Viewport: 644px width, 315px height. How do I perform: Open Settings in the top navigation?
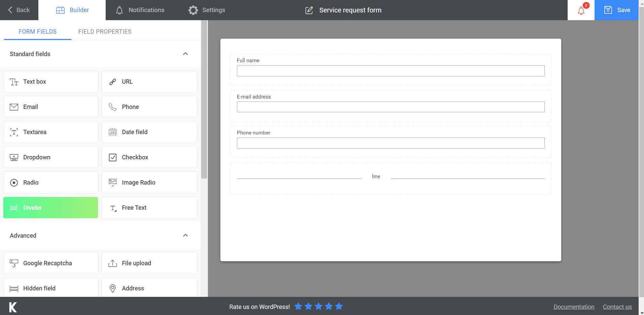[x=207, y=10]
